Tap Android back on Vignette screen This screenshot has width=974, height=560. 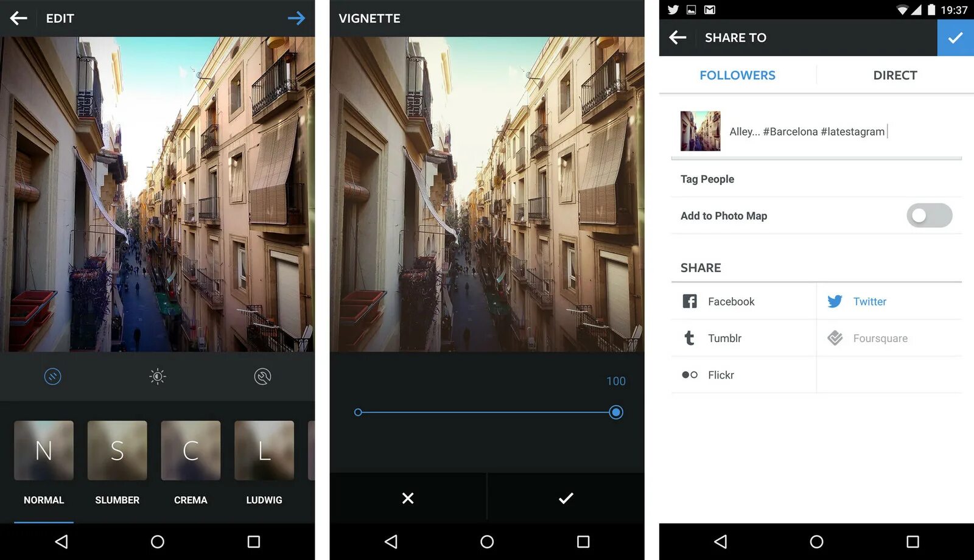click(391, 542)
